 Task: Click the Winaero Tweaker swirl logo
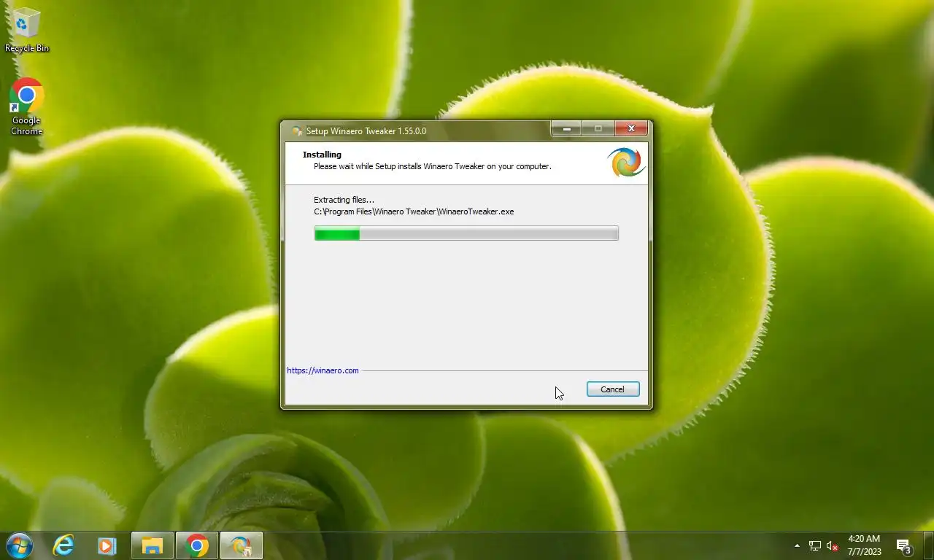coord(625,163)
